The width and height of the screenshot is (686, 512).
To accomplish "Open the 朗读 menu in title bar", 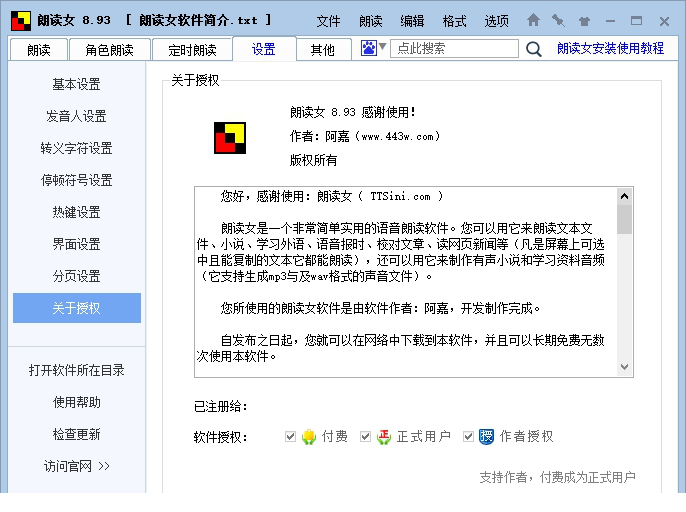I will [371, 21].
